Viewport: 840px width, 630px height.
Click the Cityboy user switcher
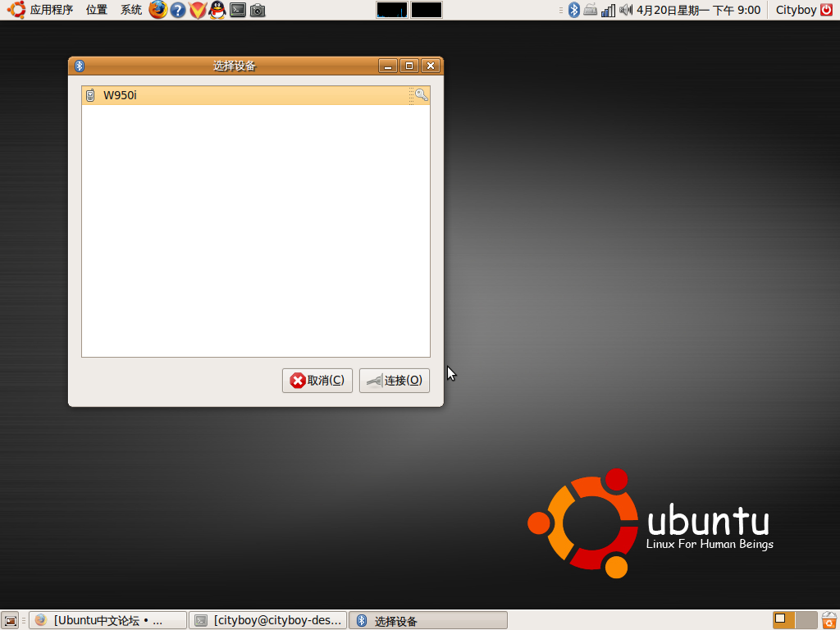(796, 10)
